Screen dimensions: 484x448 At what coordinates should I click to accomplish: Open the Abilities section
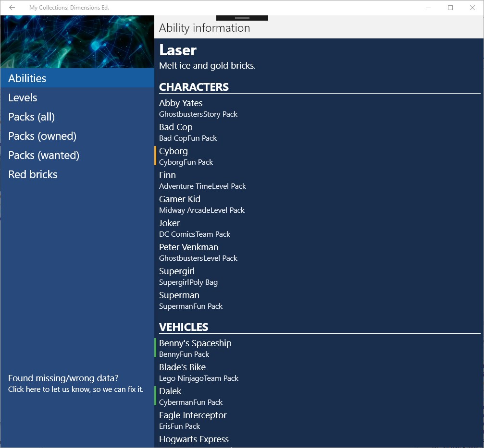77,78
